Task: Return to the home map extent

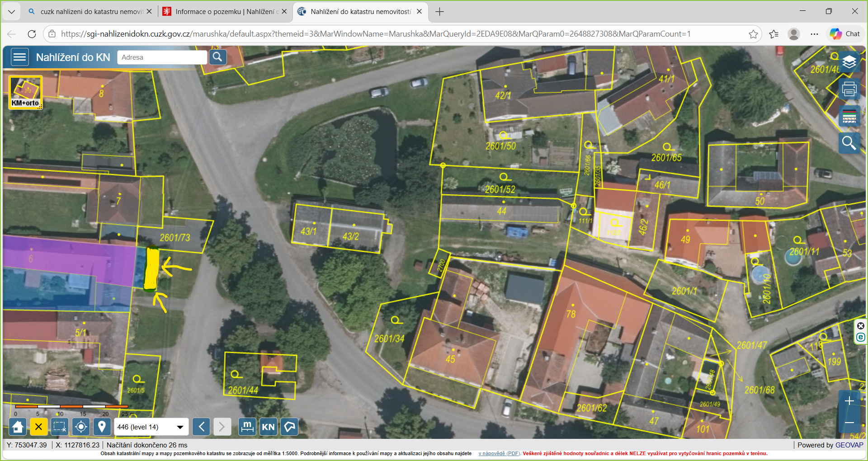Action: point(18,427)
